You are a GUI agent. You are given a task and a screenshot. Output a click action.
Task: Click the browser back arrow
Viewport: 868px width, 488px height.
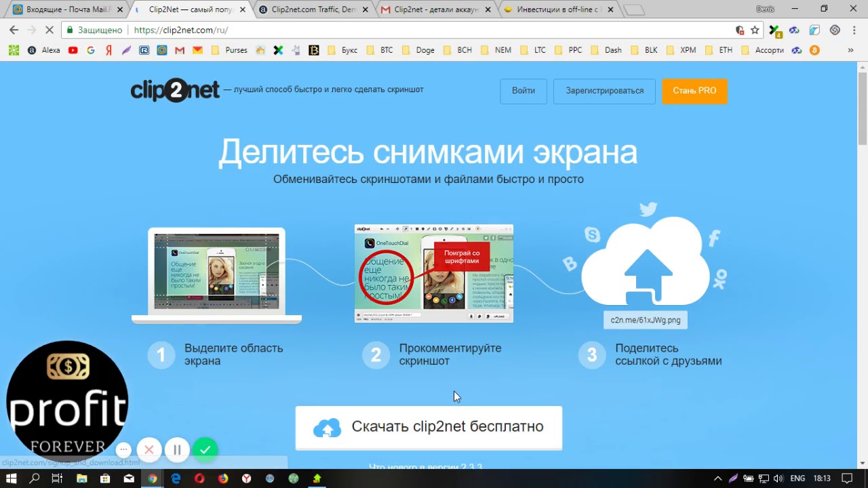click(14, 30)
